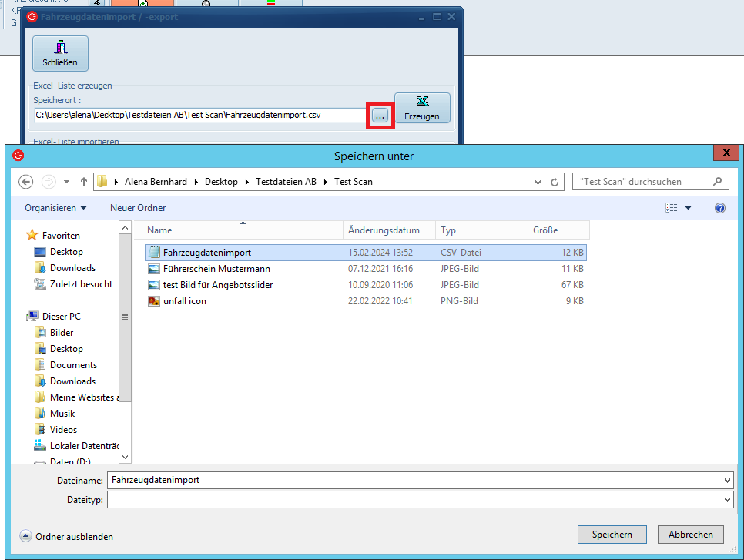
Task: Expand the Dateiname dropdown arrow
Action: (x=728, y=480)
